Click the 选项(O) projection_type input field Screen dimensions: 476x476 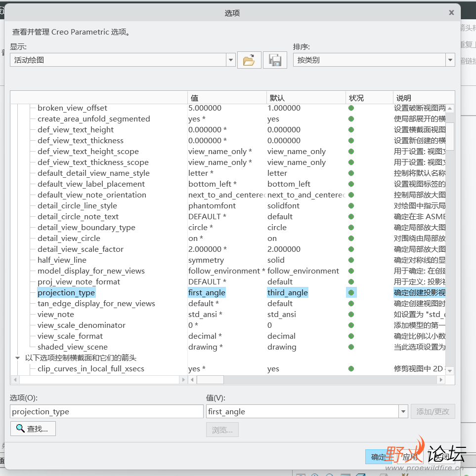tap(107, 412)
